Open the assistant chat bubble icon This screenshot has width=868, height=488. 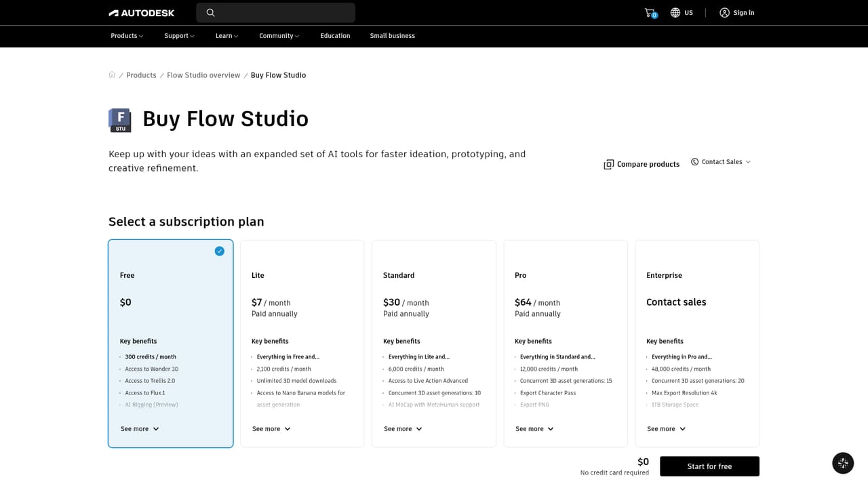843,463
